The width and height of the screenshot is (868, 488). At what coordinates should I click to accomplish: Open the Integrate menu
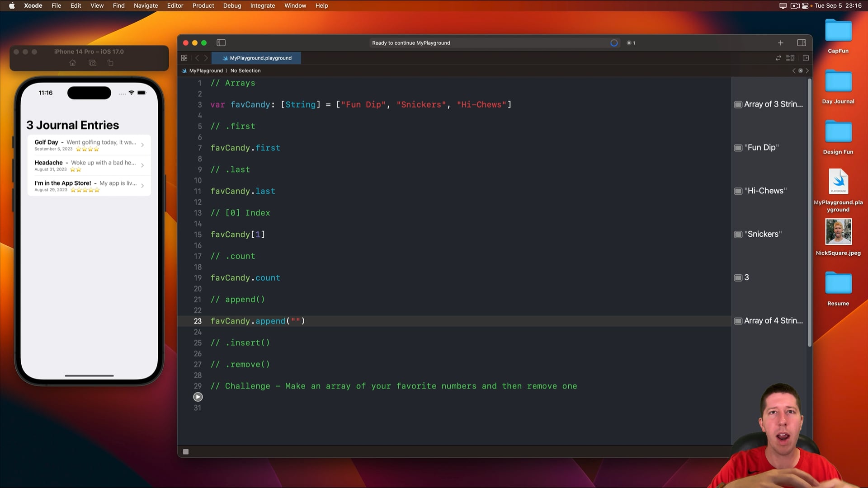(x=263, y=5)
